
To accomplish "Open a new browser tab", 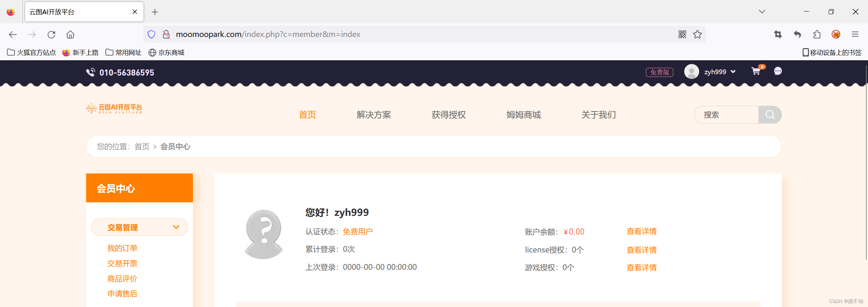I will [155, 12].
